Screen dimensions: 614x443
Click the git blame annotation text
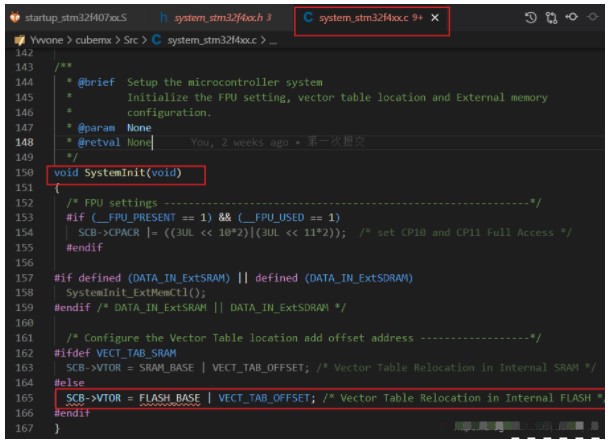pos(278,142)
